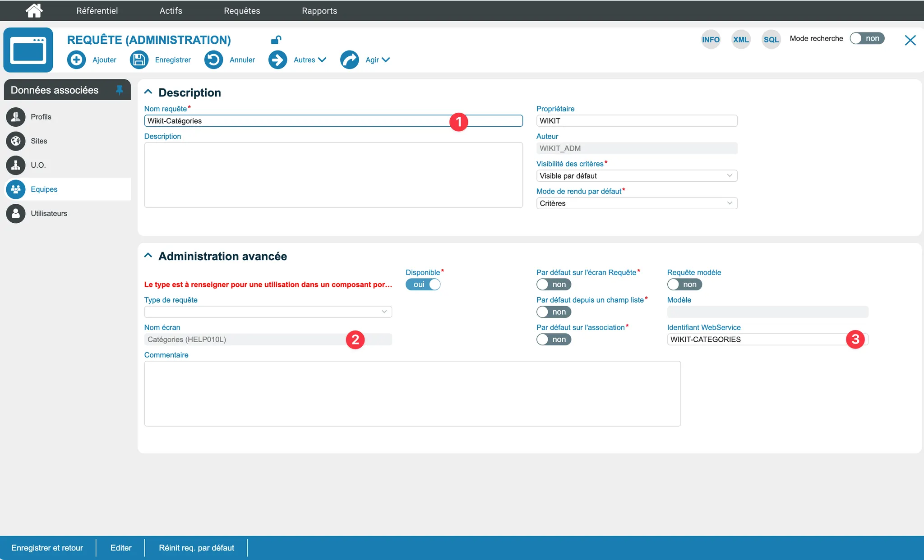Open the Type de requête dropdown
The height and width of the screenshot is (560, 924).
tap(268, 312)
